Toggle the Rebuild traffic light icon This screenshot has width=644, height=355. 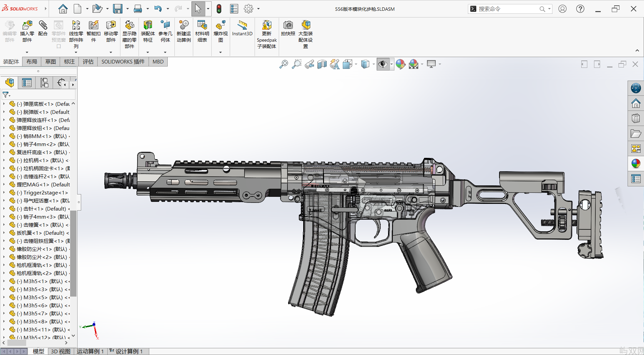[x=219, y=9]
